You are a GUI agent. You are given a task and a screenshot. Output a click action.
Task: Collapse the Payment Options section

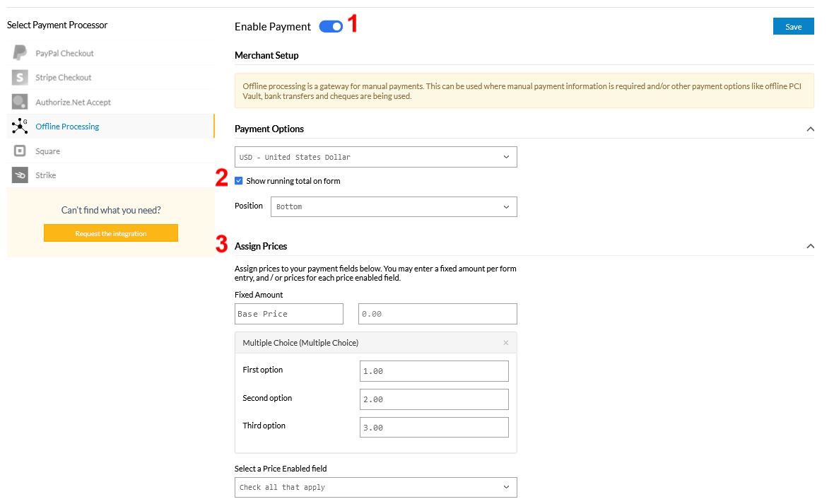click(x=810, y=129)
